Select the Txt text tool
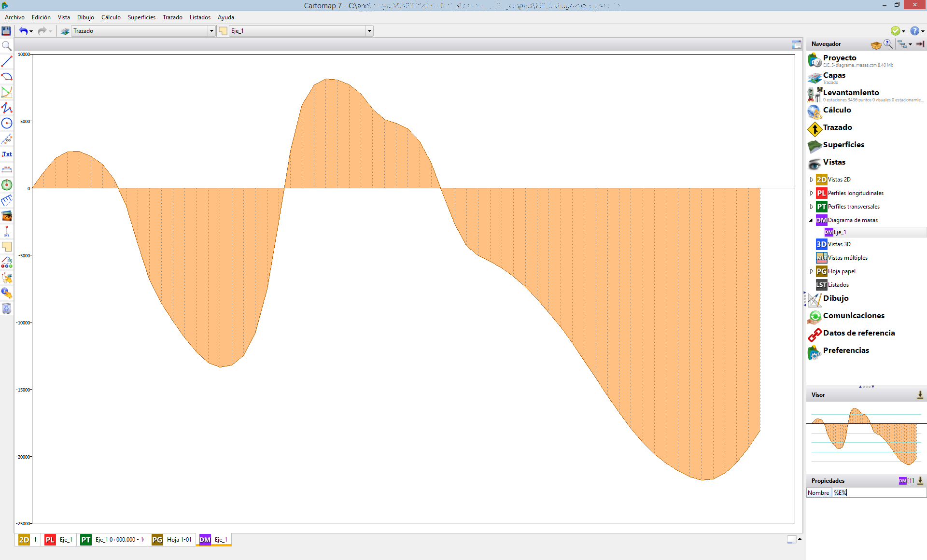927x560 pixels. point(7,154)
